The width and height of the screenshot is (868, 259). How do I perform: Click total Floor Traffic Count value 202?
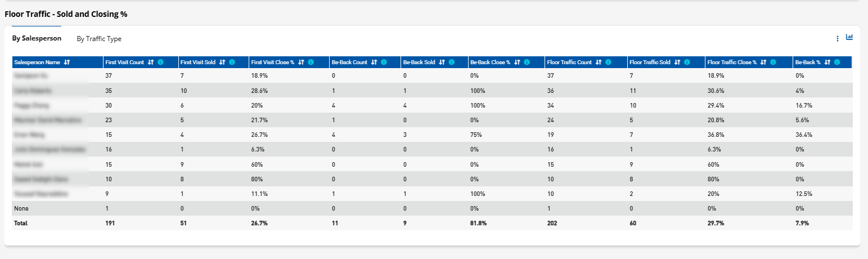552,224
